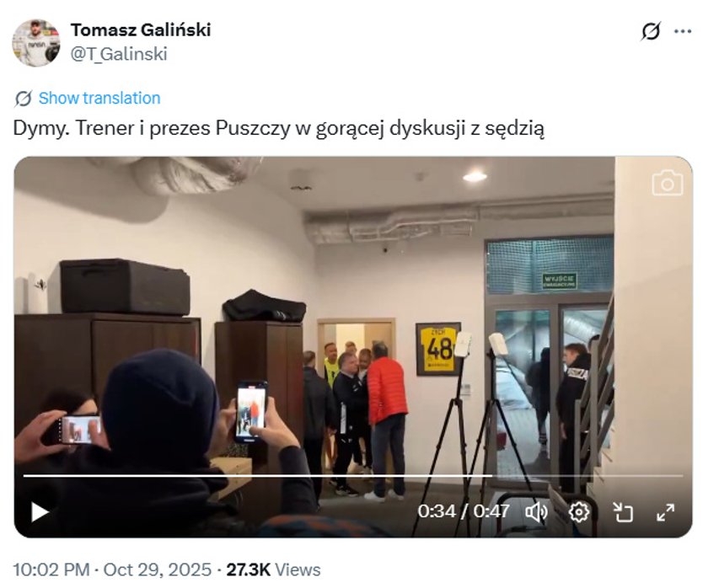708x588 pixels.
Task: Click the translation icon beside Show translation
Action: point(24,98)
